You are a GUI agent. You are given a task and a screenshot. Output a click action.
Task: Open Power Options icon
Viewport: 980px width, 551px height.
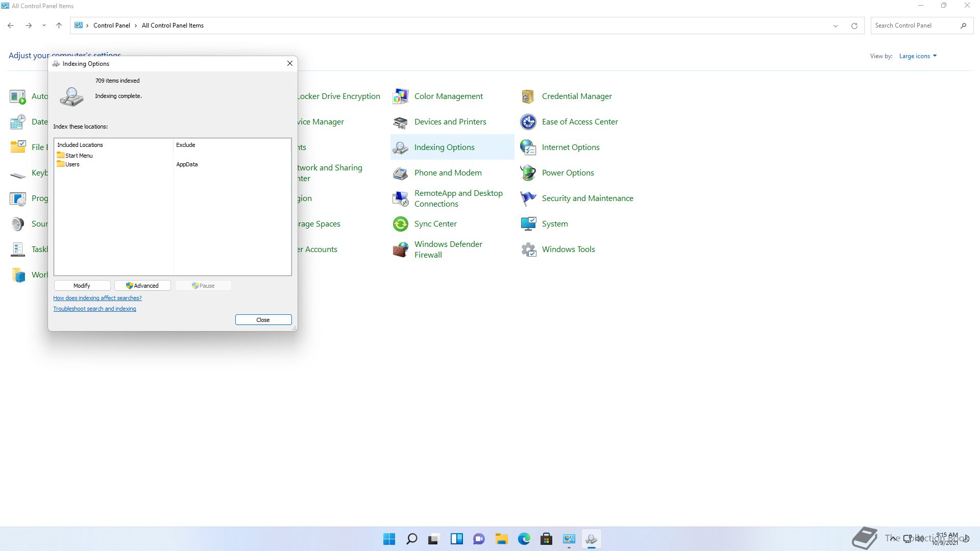pos(528,173)
